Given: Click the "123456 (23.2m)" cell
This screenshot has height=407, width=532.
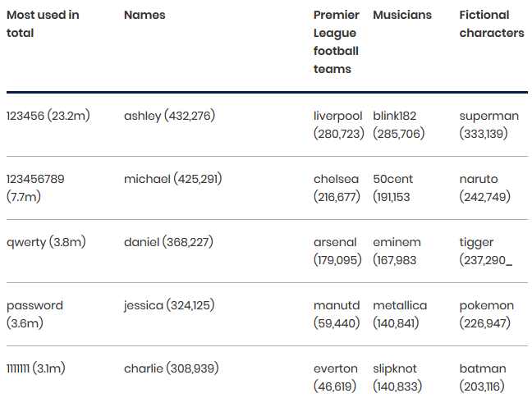Looking at the screenshot, I should tap(48, 116).
